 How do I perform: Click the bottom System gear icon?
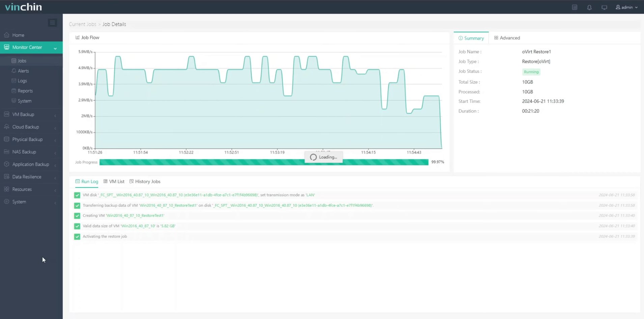tap(6, 202)
